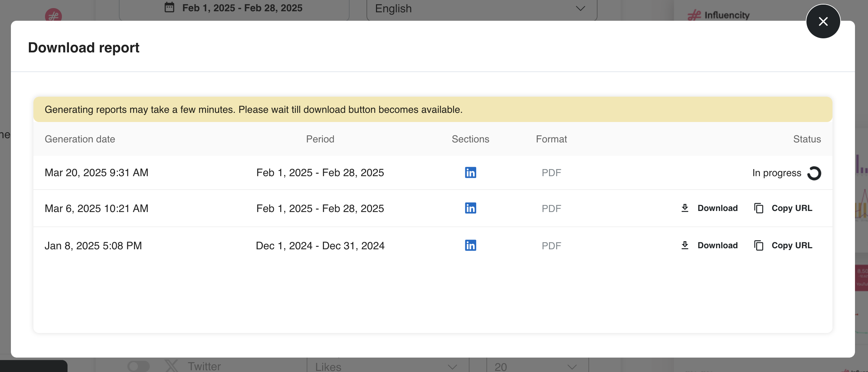
Task: Click LinkedIn icon in Mar 6 report row
Action: [x=470, y=208]
